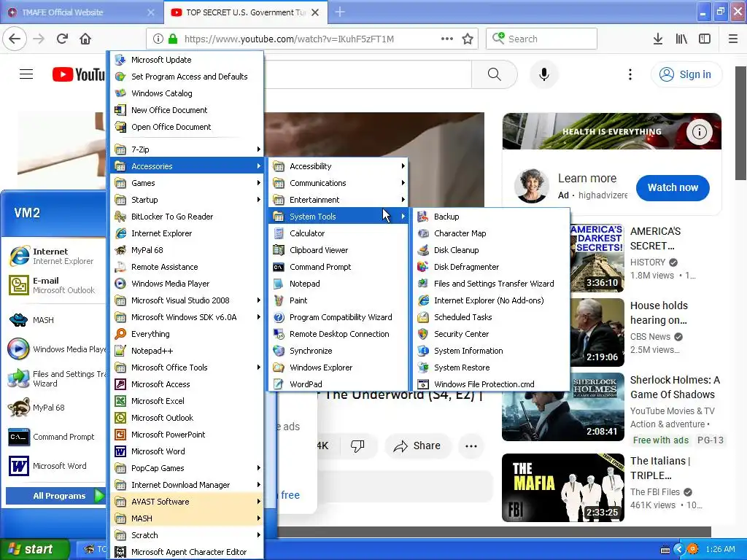Screen dimensions: 747x560
Task: Reload the current page
Action: 62,39
